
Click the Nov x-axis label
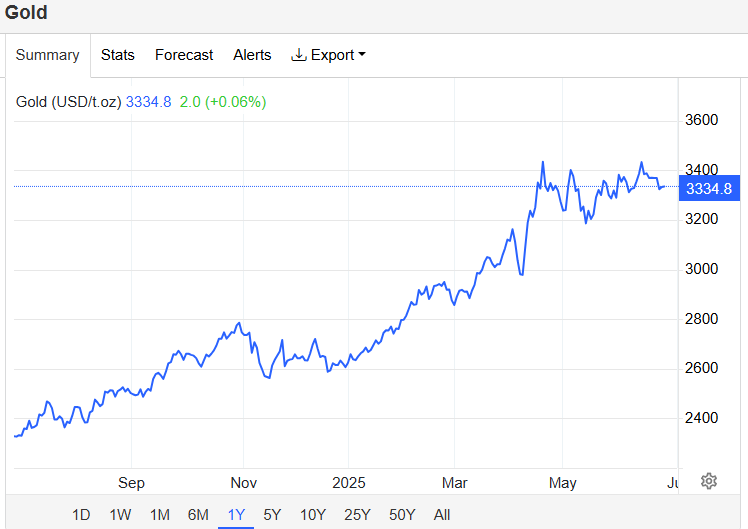tap(243, 483)
